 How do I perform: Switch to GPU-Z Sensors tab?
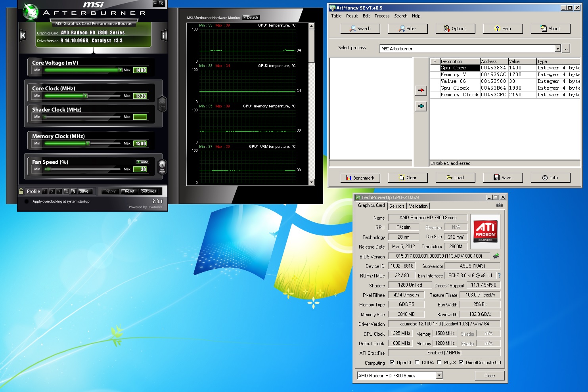(x=397, y=206)
